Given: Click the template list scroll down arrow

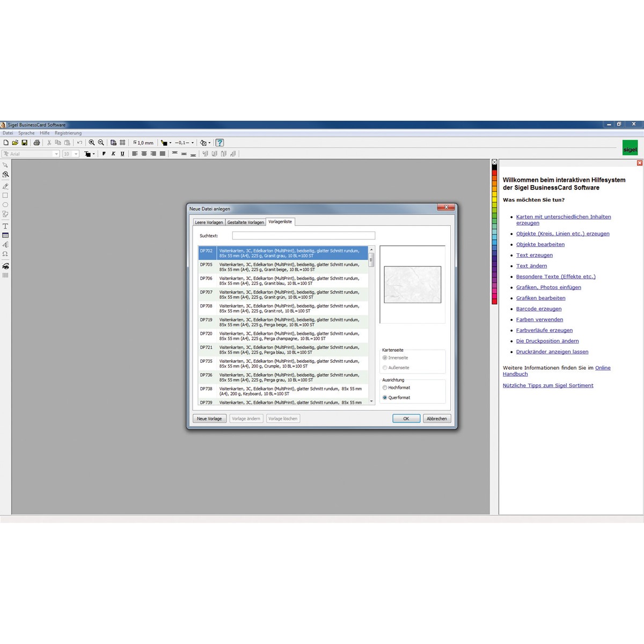Looking at the screenshot, I should 371,401.
